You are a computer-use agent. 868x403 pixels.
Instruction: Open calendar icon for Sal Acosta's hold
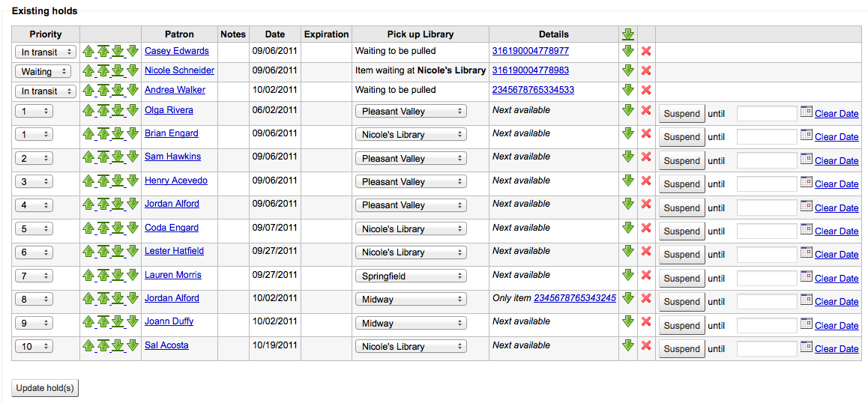[806, 347]
